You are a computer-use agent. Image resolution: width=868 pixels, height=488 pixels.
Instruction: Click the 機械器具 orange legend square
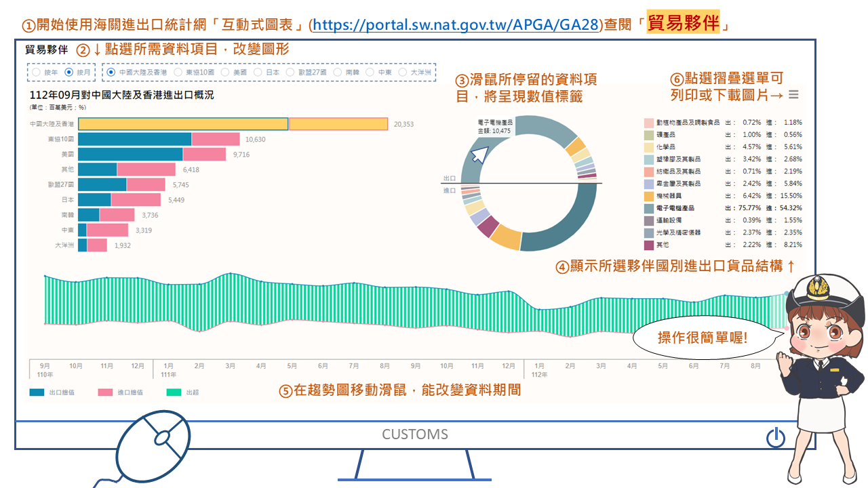tap(649, 196)
